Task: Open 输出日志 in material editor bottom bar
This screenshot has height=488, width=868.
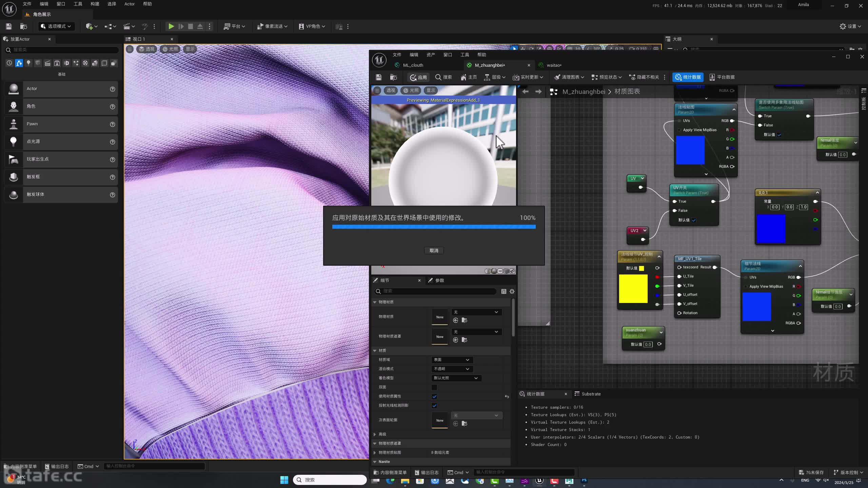Action: pyautogui.click(x=427, y=472)
